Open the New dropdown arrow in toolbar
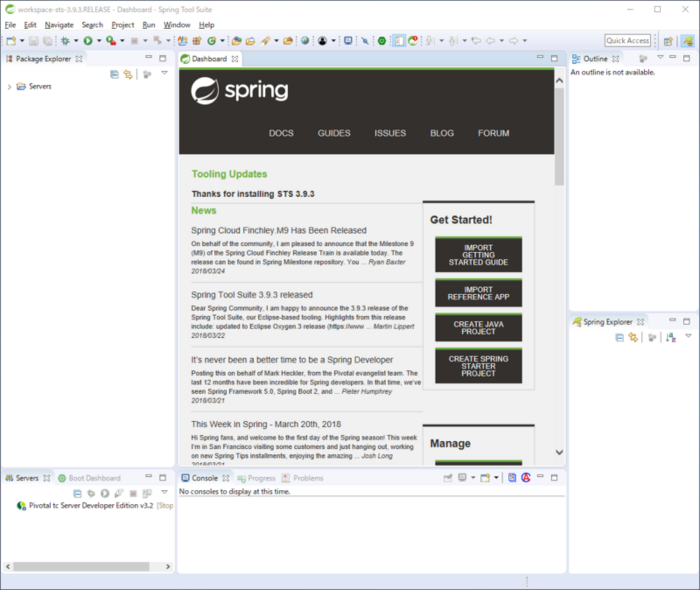 pos(22,41)
